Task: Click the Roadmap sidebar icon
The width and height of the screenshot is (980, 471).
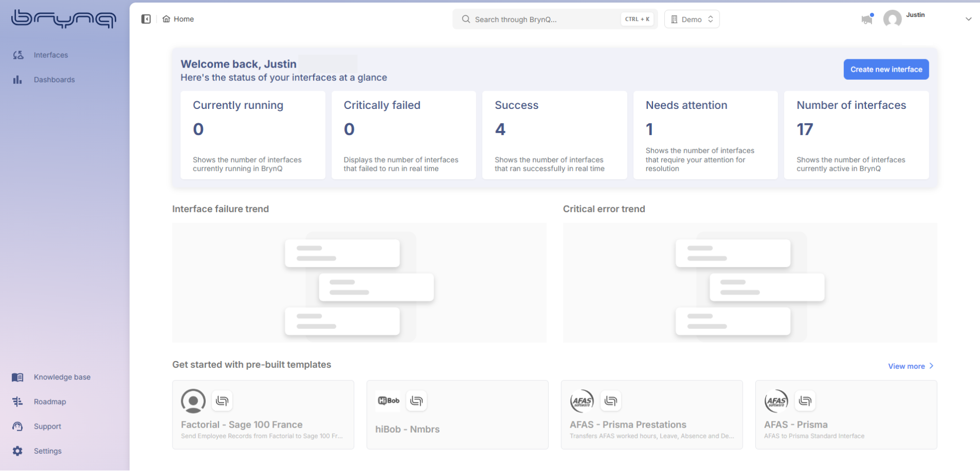Action: coord(18,402)
